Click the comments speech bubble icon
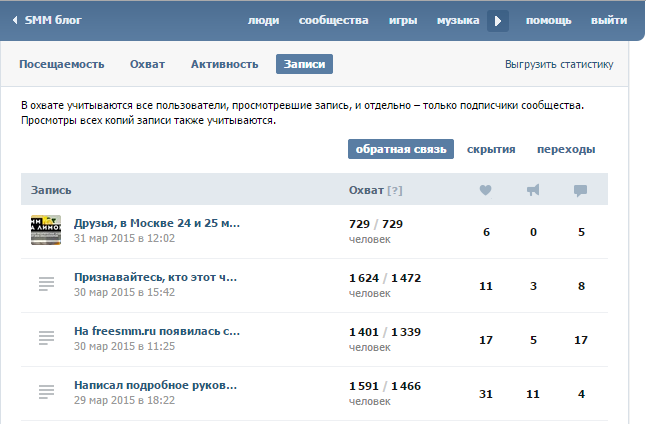 point(580,190)
